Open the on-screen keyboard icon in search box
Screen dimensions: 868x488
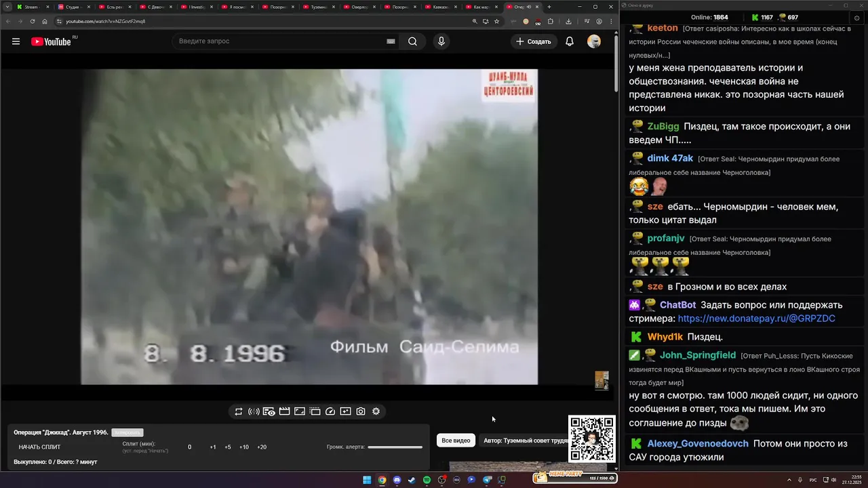(x=391, y=41)
